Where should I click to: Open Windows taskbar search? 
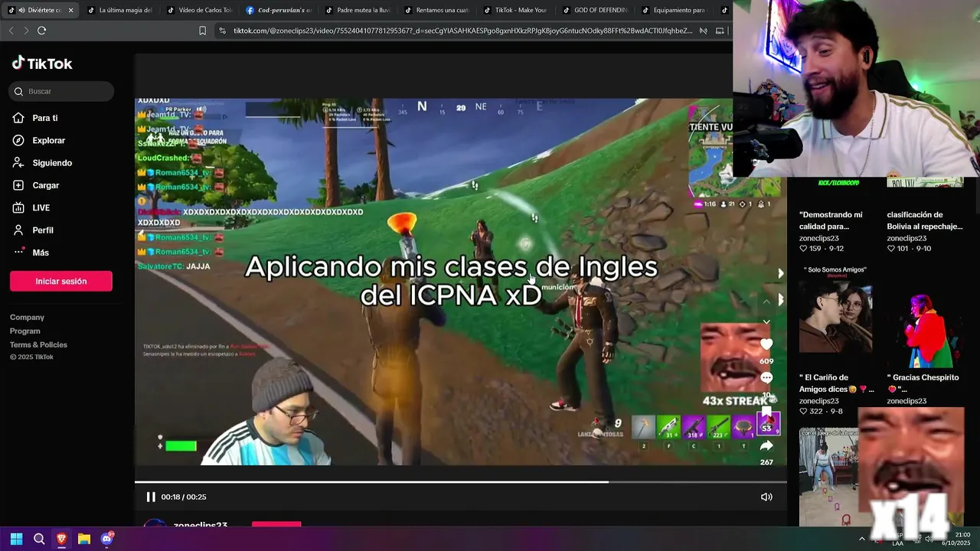(x=39, y=539)
